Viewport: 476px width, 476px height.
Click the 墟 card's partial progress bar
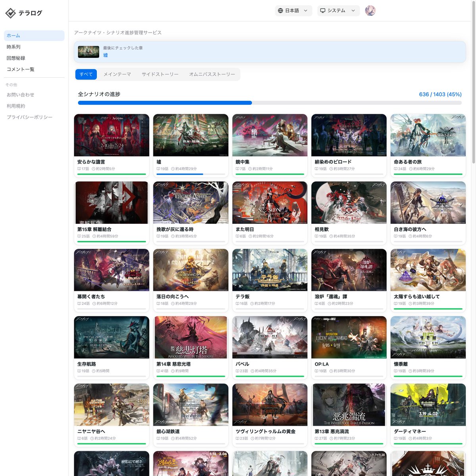(x=191, y=174)
